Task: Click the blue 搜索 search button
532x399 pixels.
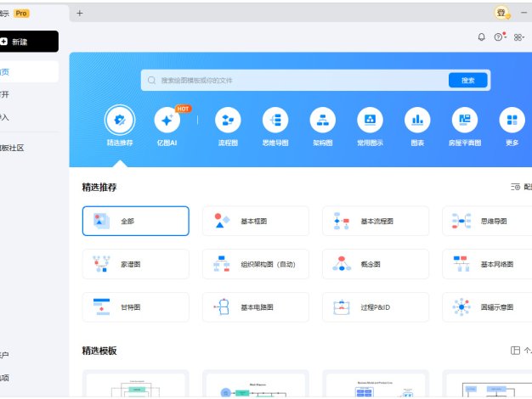Action: [468, 81]
